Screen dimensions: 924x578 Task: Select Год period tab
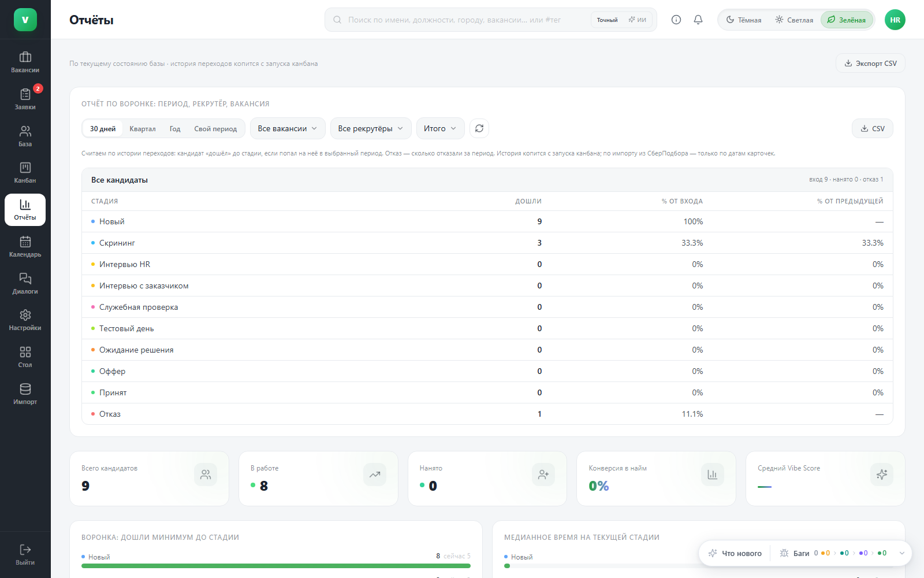point(175,128)
